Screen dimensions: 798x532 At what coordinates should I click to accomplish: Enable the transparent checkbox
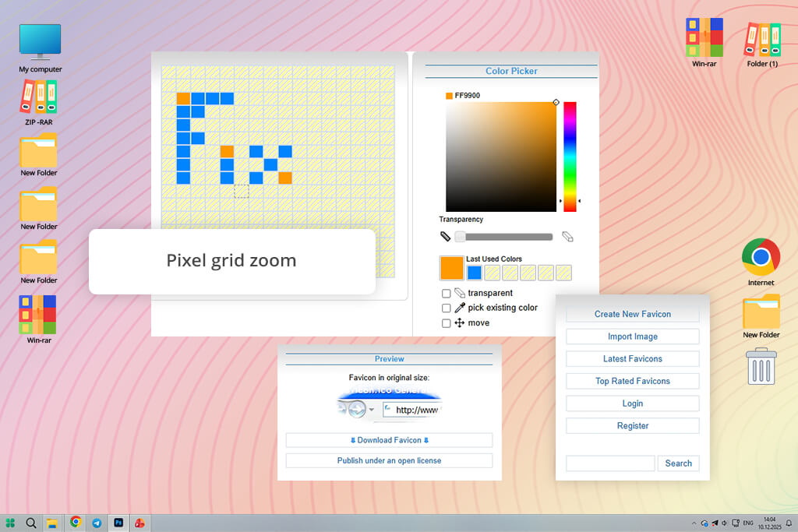[x=447, y=294]
